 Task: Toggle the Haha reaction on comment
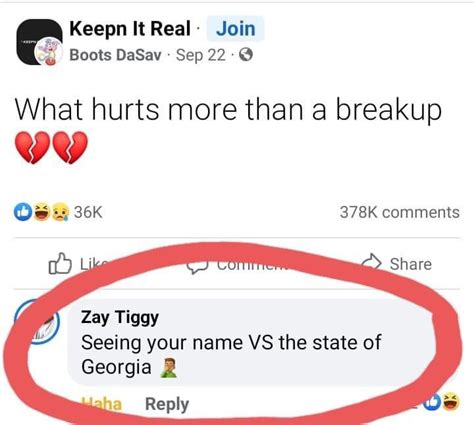(x=102, y=404)
